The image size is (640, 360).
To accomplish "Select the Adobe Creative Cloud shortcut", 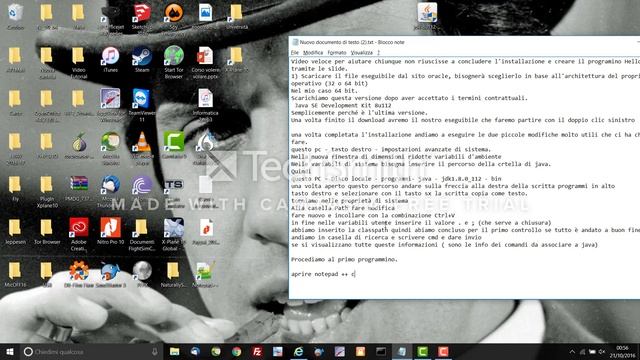I will point(78,234).
